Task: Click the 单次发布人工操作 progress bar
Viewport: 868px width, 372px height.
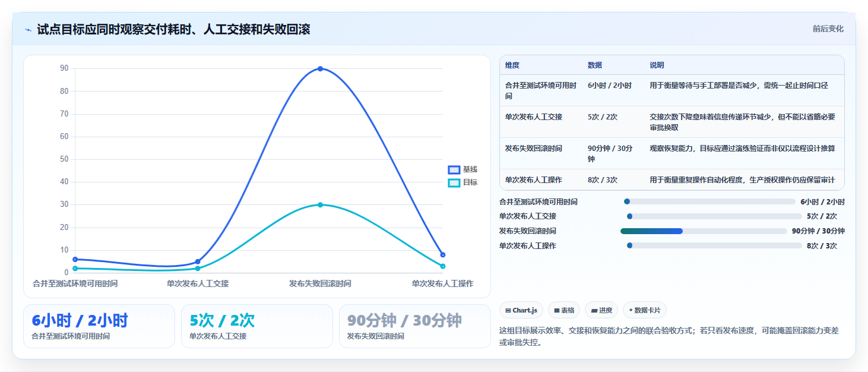Action: pos(714,245)
